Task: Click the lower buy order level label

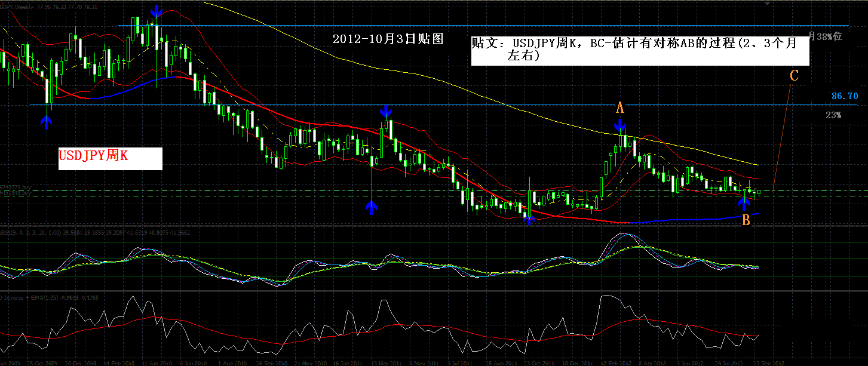Action: point(16,193)
